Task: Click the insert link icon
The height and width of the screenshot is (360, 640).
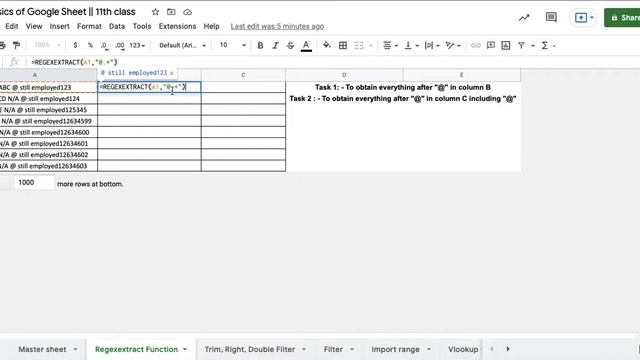Action: (x=476, y=46)
